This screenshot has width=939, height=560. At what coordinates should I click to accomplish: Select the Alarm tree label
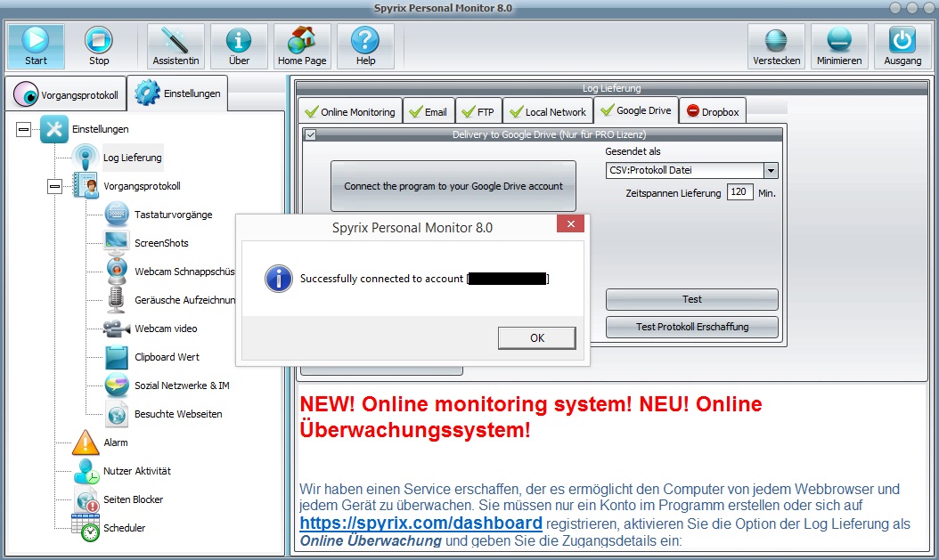[x=116, y=442]
